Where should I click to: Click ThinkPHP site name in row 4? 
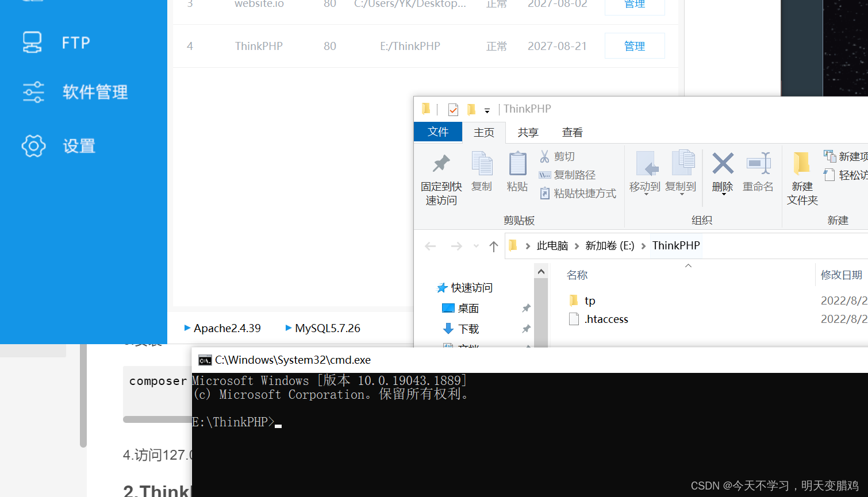click(259, 46)
